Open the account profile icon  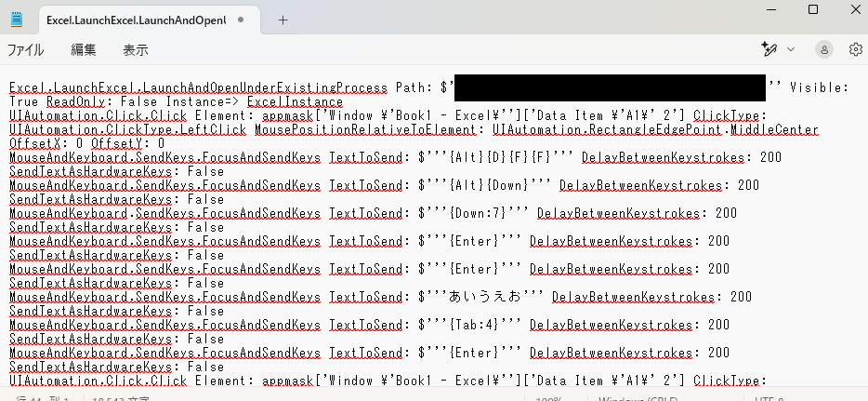point(823,49)
